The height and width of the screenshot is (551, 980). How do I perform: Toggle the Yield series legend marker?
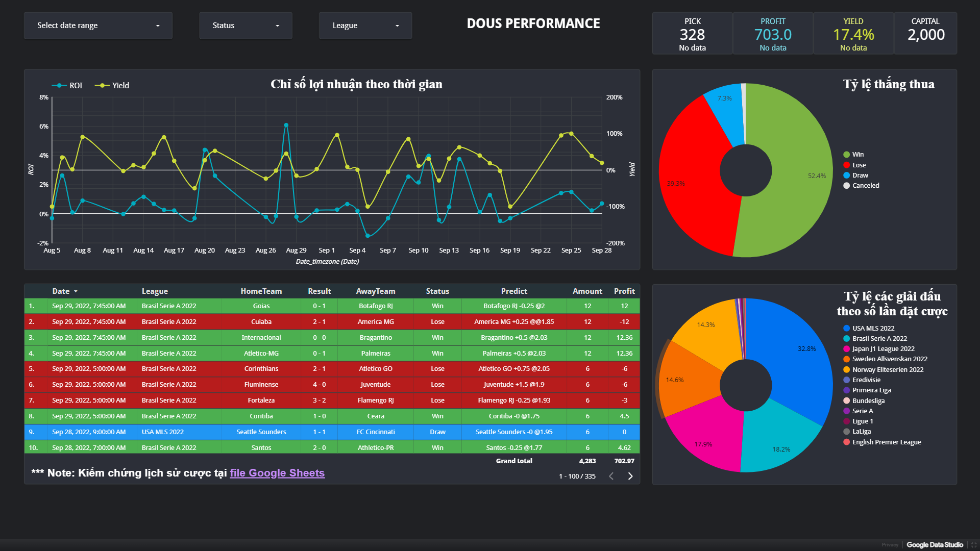pos(102,86)
